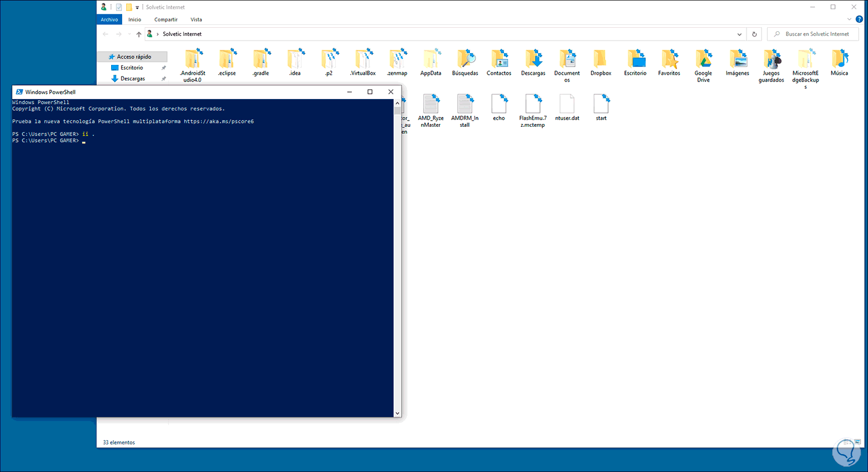Screen dimensions: 868x472
Task: Switch to the Vista ribbon tab
Action: tap(196, 19)
